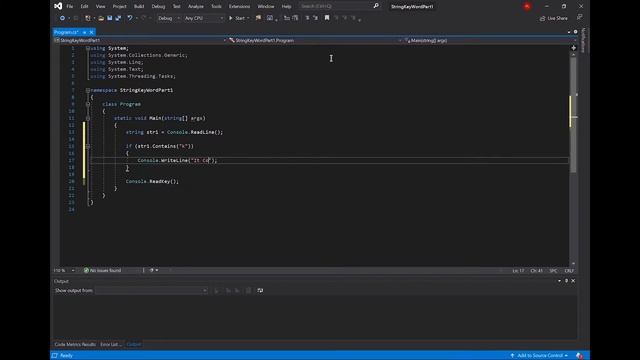Toggle auto hide pin on Output panel
The width and height of the screenshot is (640, 360).
566,281
